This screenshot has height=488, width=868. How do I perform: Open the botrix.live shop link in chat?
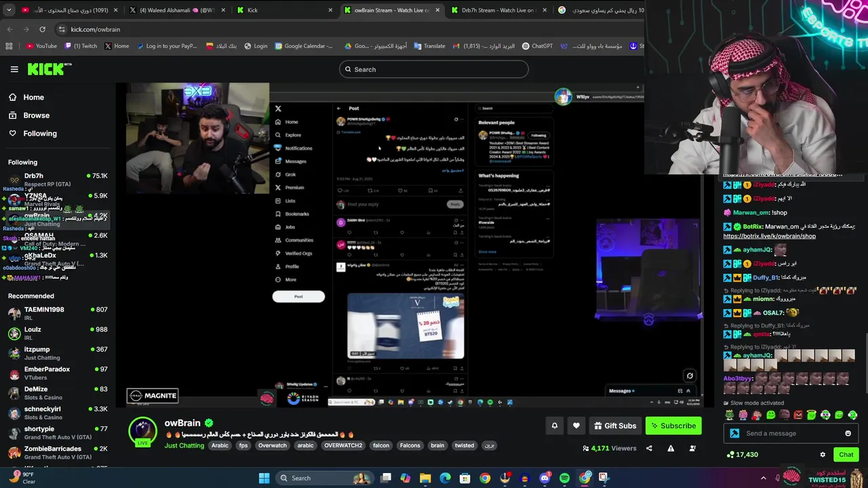pos(770,237)
